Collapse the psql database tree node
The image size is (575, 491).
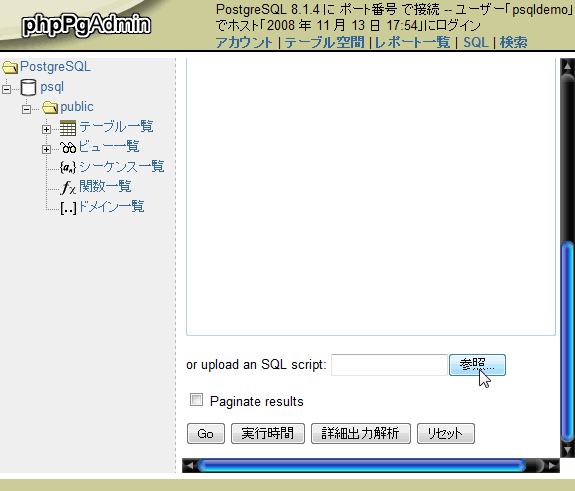(x=6, y=89)
